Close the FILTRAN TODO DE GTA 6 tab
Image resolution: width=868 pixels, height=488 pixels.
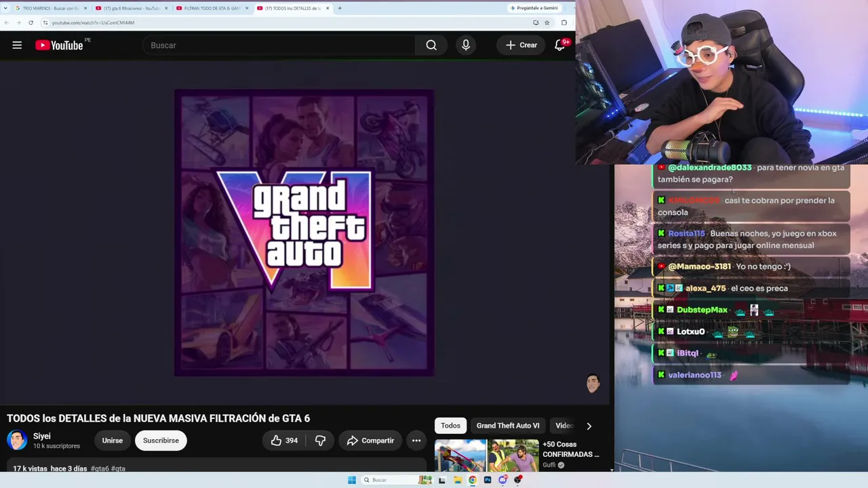point(247,8)
